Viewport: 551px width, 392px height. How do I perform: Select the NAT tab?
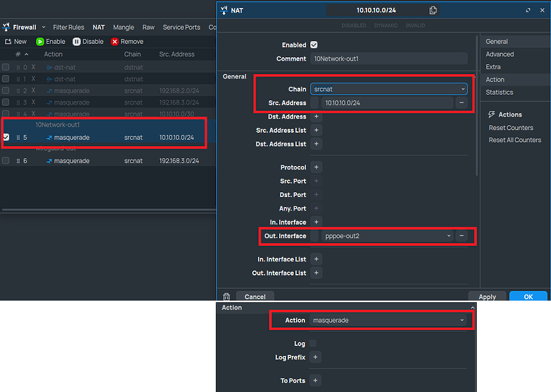[99, 27]
